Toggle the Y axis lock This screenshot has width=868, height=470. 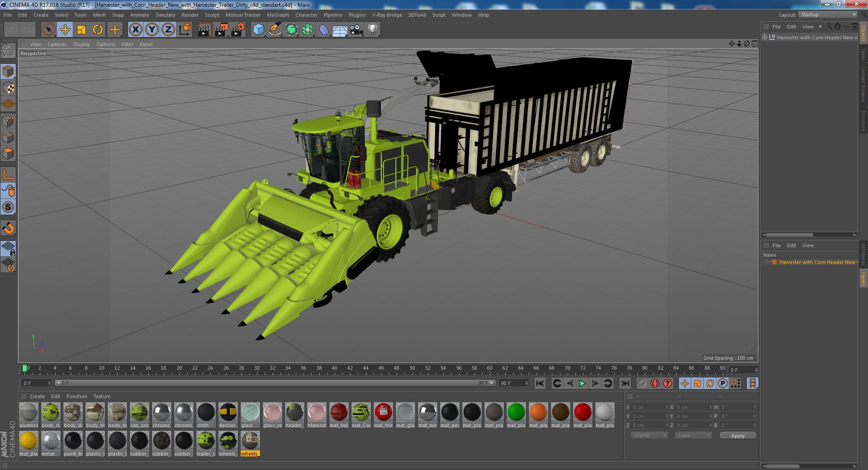click(152, 30)
